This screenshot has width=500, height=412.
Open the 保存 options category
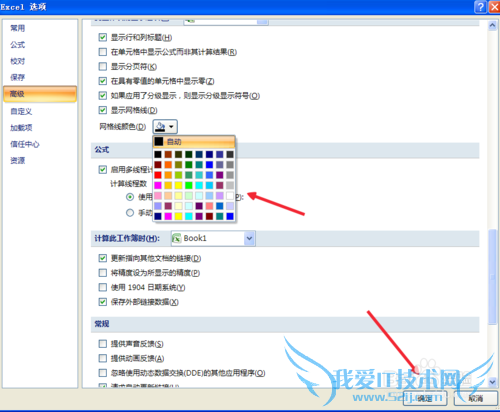click(18, 77)
